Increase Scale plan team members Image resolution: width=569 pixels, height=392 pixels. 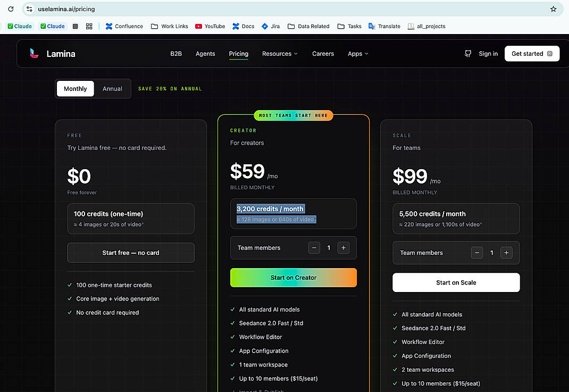[506, 253]
